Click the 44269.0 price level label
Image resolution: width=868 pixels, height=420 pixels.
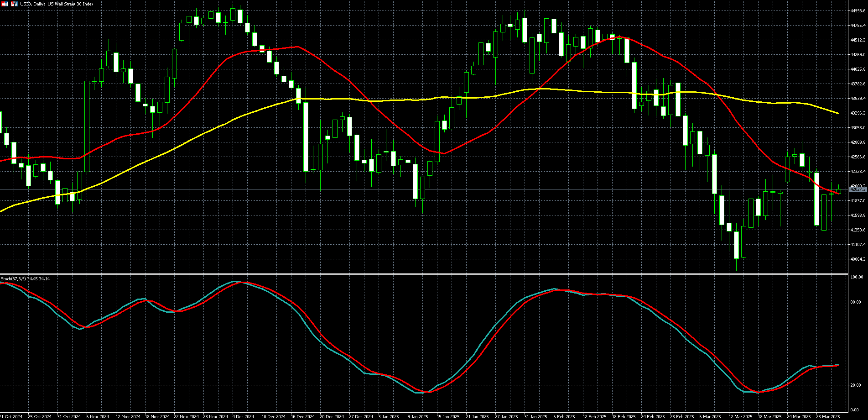pyautogui.click(x=858, y=55)
